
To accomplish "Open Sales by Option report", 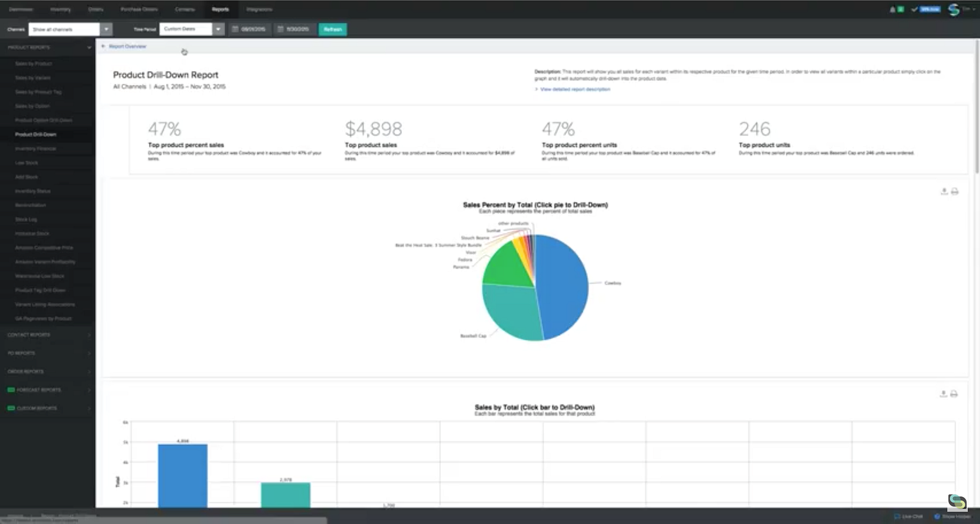I will [x=32, y=106].
